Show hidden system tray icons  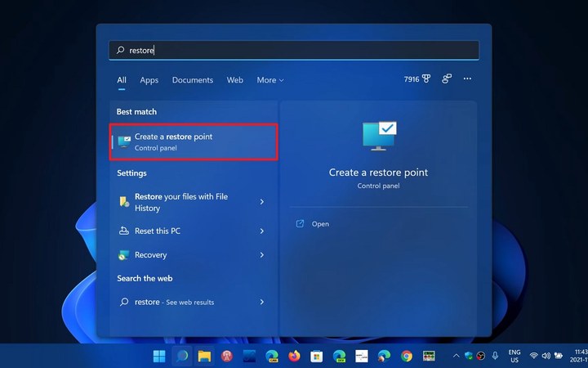[456, 356]
